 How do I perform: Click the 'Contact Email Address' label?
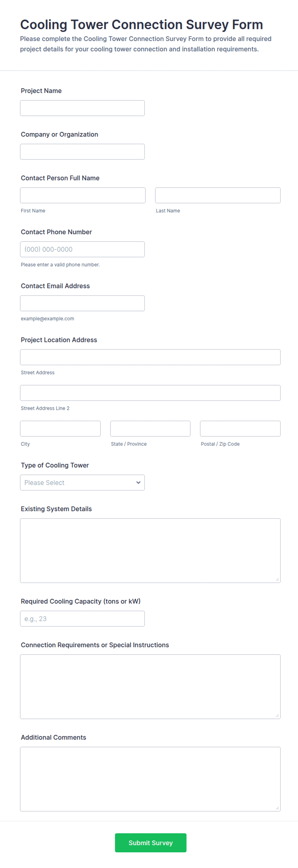click(55, 286)
